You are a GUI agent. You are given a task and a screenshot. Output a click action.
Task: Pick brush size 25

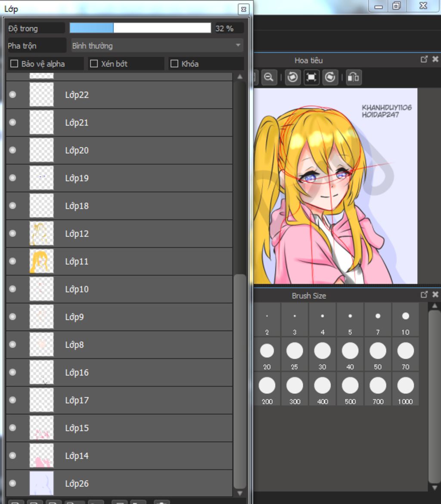295,354
